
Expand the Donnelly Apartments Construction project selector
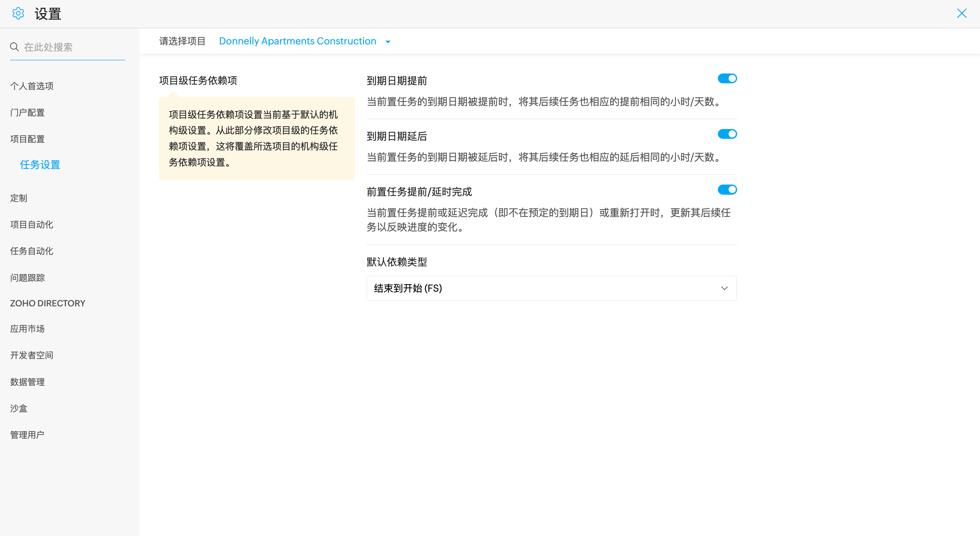coord(297,41)
